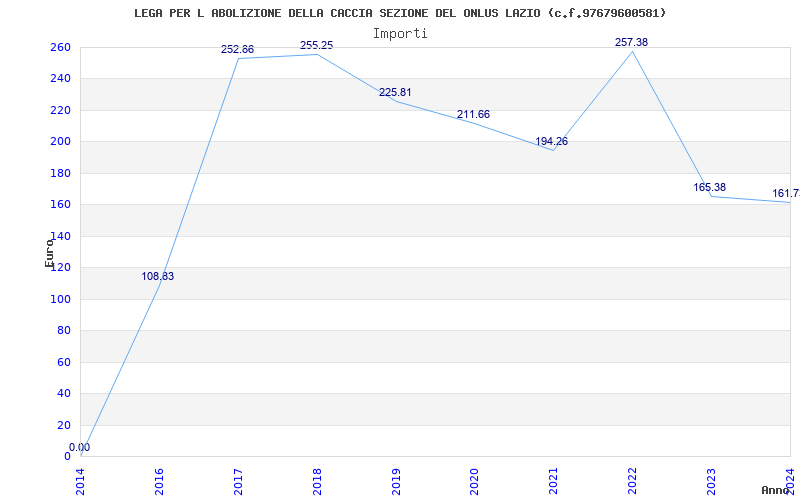Select the 194.26 data label
Image resolution: width=800 pixels, height=500 pixels.
(552, 141)
